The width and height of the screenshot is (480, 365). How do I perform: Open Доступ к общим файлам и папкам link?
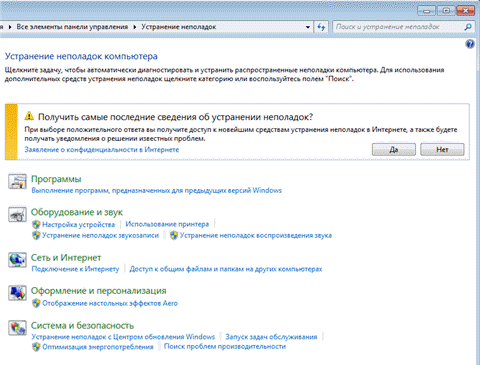click(x=226, y=269)
